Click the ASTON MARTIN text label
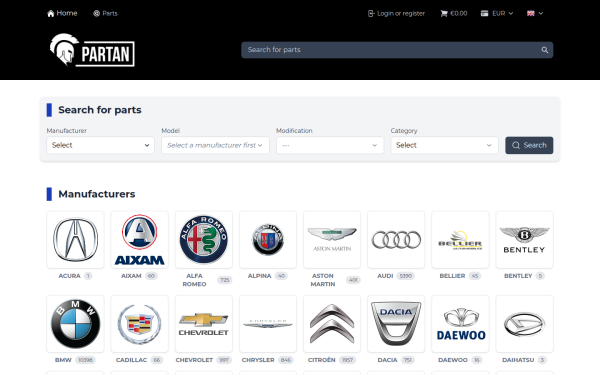Viewport: 600px width, 375px height. (x=323, y=280)
